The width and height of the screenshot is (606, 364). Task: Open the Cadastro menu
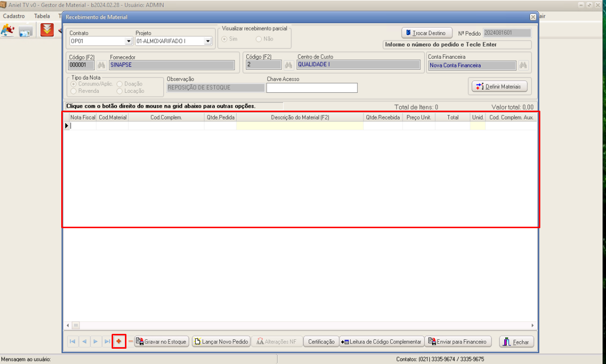coord(14,16)
